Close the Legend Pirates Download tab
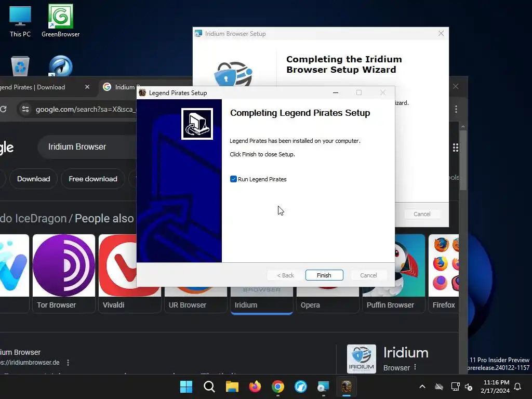Image resolution: width=532 pixels, height=399 pixels. click(x=87, y=87)
